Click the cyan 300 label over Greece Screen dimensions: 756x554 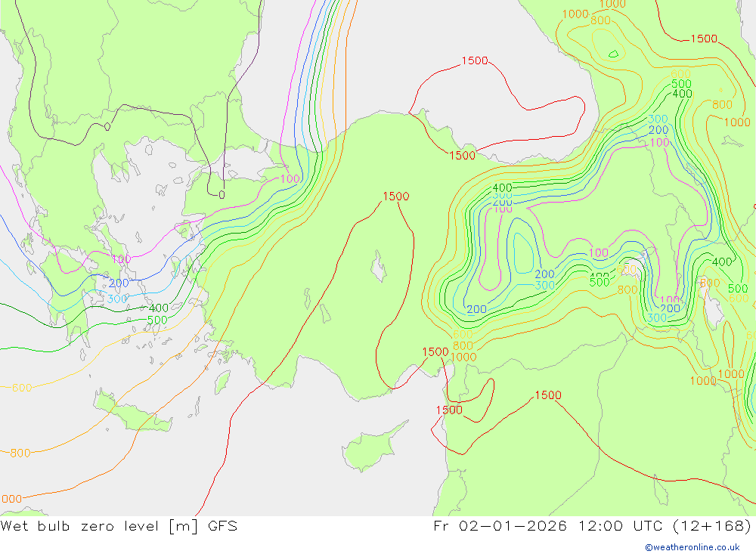(118, 299)
